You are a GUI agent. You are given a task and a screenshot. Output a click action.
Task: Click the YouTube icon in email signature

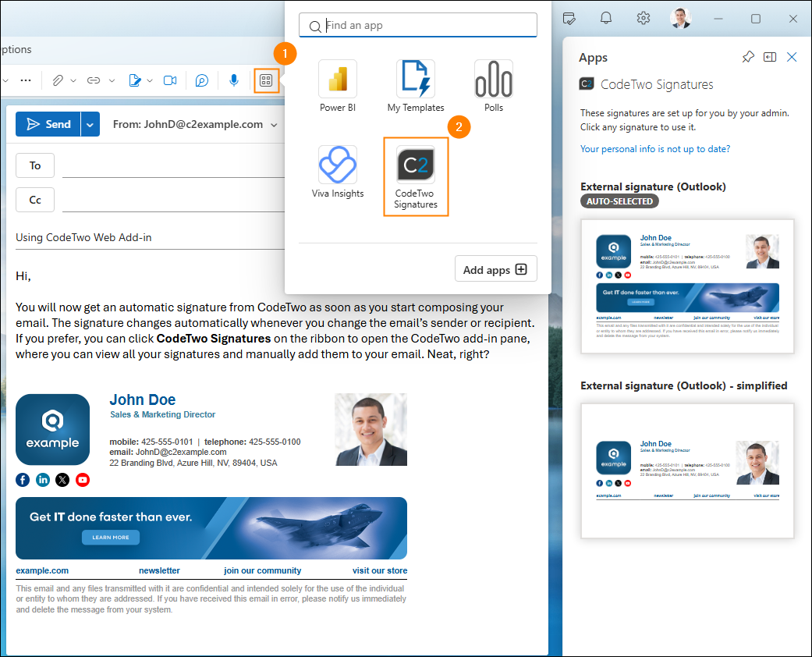pos(83,480)
